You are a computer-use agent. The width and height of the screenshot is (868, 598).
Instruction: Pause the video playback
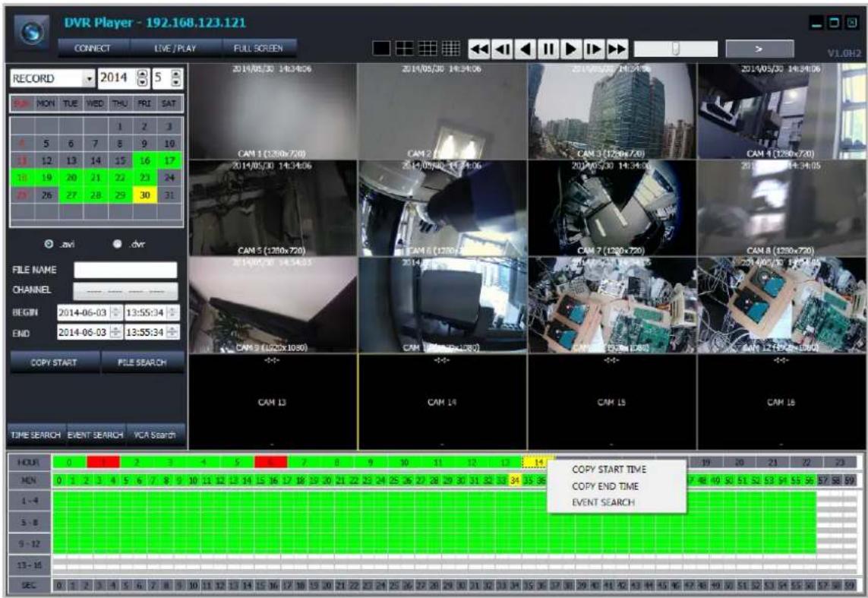pyautogui.click(x=548, y=49)
